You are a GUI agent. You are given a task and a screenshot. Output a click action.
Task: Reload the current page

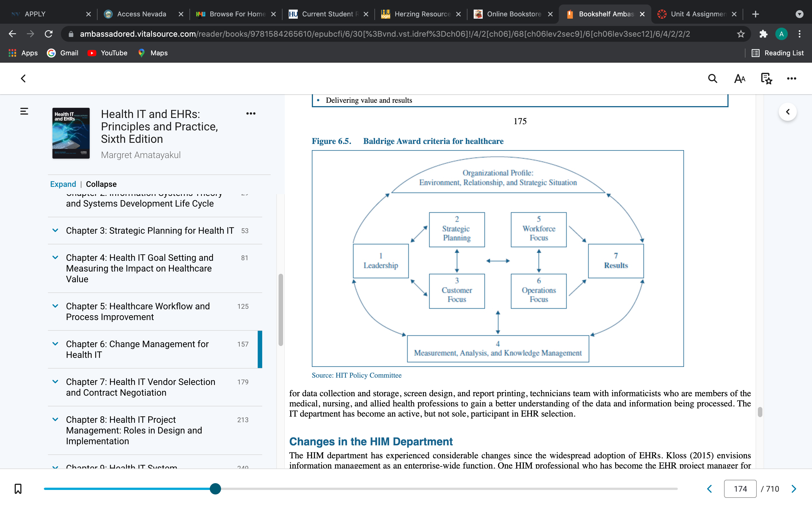(x=49, y=34)
